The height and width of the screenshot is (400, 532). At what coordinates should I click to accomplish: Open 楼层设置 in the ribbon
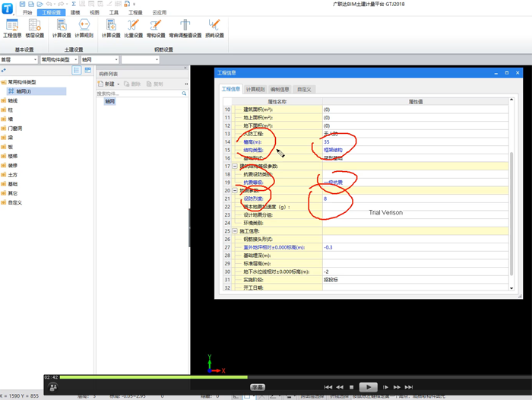point(35,28)
